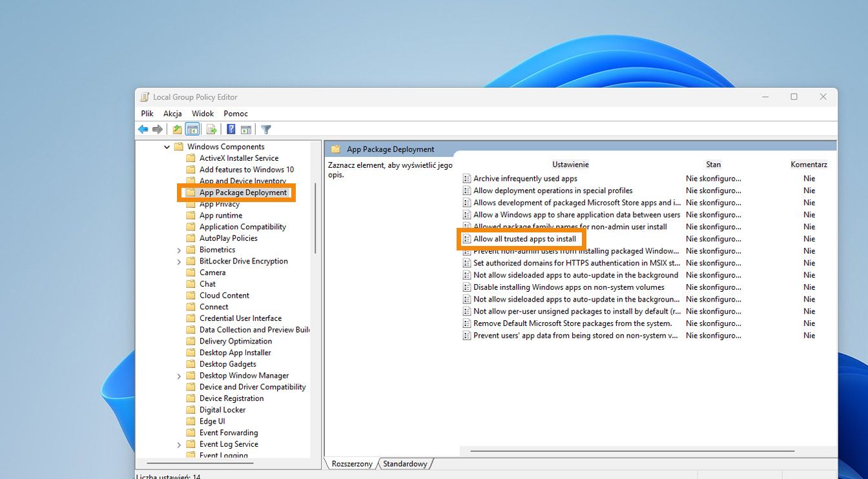Select the Digital Locker folder

pyautogui.click(x=223, y=410)
